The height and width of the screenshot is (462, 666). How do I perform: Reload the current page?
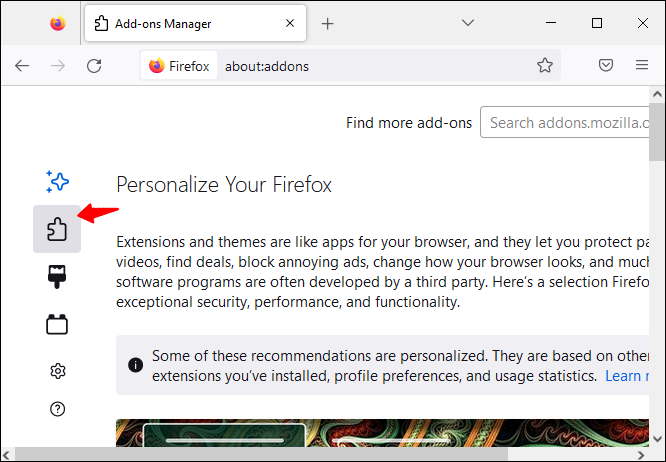coord(94,66)
